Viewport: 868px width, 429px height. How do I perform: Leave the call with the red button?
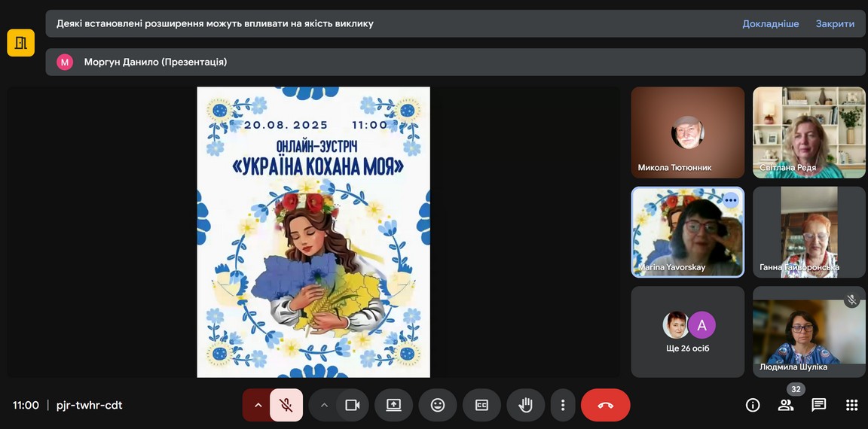pyautogui.click(x=606, y=405)
